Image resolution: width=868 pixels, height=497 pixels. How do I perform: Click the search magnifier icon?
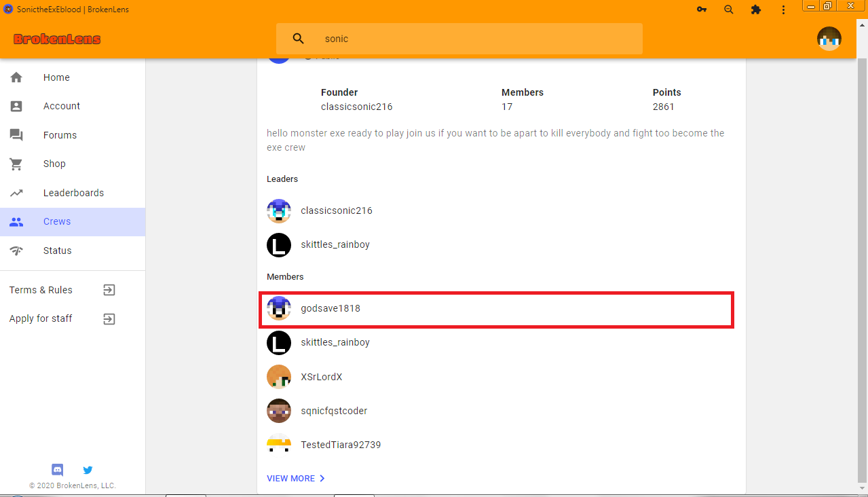[299, 39]
